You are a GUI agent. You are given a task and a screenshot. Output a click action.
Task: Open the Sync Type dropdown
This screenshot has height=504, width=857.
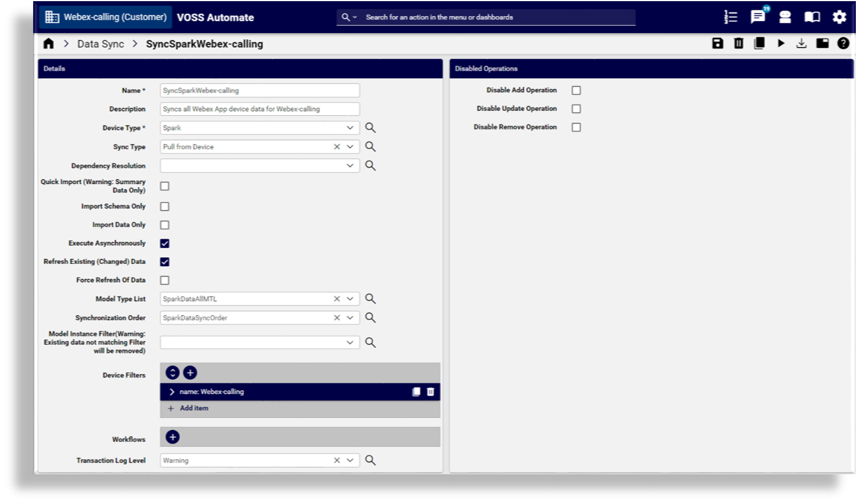350,147
